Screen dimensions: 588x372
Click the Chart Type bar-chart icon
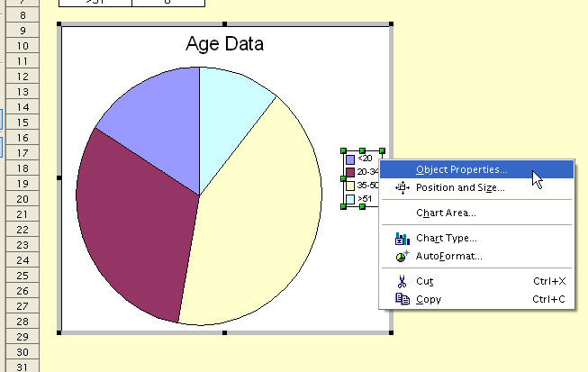pyautogui.click(x=402, y=239)
